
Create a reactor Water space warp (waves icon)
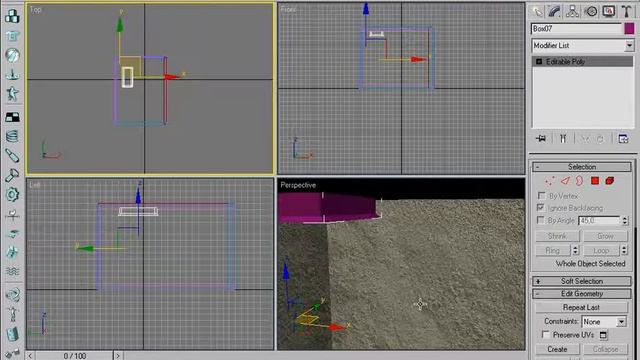tap(12, 271)
